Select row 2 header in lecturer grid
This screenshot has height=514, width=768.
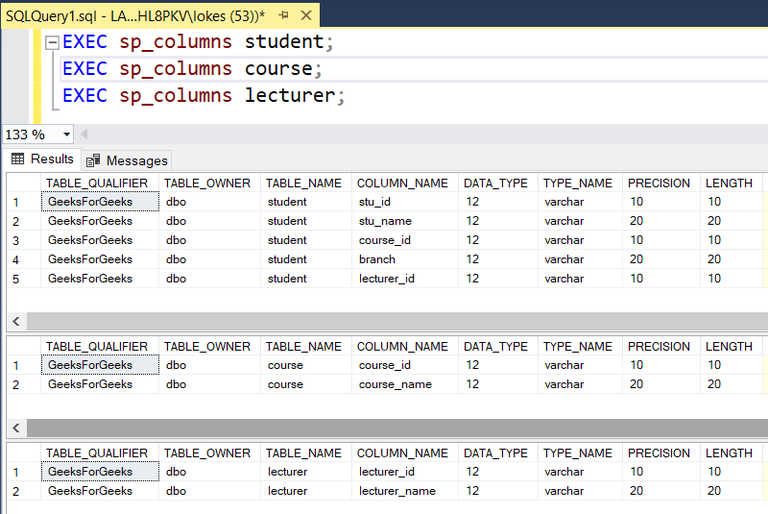pyautogui.click(x=16, y=491)
